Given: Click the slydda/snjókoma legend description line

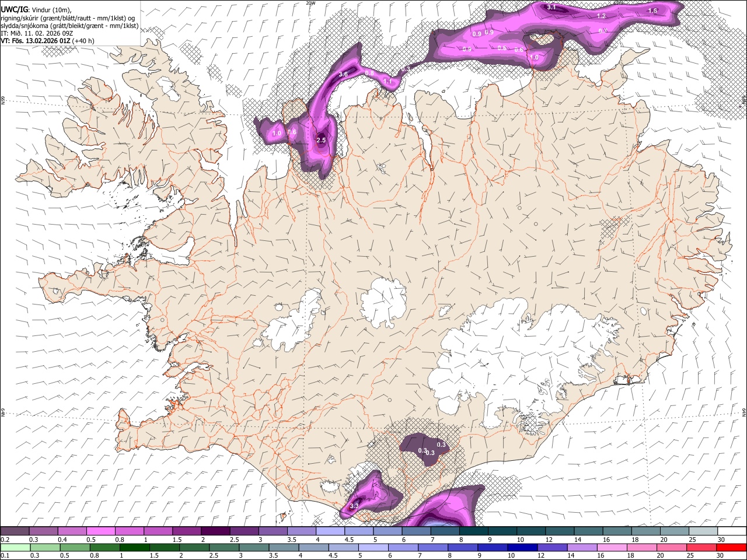Looking at the screenshot, I should click(x=69, y=26).
